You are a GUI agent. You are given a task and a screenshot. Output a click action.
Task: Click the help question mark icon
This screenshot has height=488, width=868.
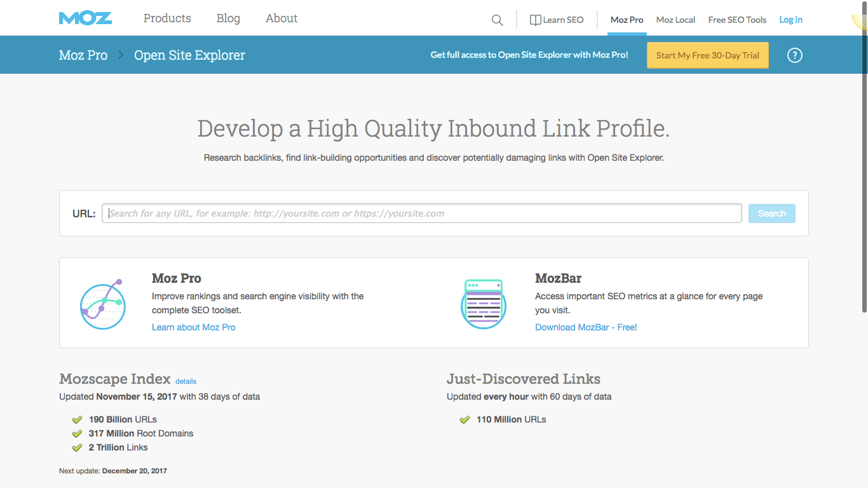pyautogui.click(x=795, y=55)
